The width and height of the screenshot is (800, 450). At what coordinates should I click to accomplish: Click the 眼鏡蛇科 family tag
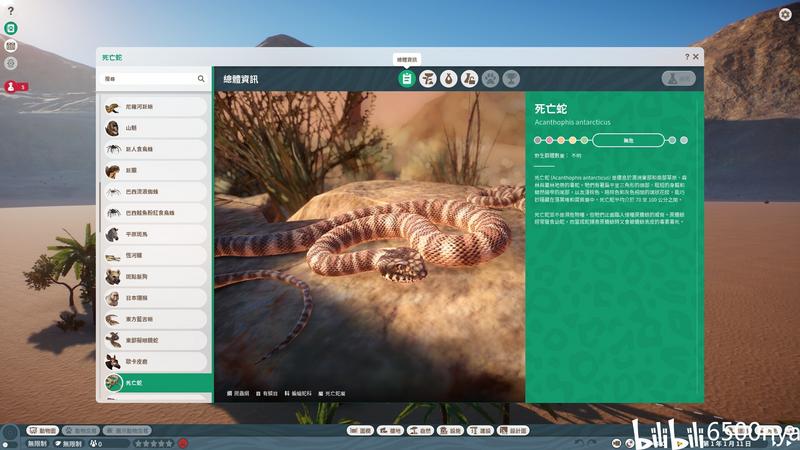tap(298, 393)
